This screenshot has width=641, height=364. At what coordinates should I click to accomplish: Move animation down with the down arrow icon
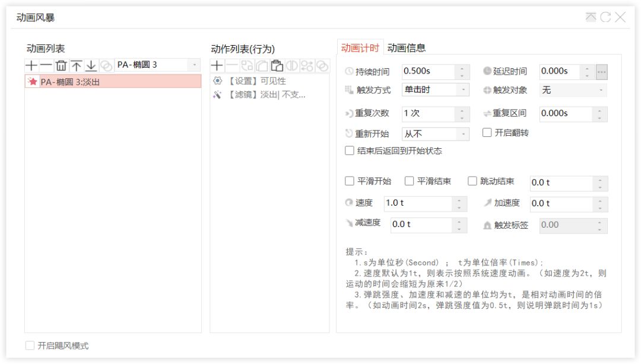91,65
